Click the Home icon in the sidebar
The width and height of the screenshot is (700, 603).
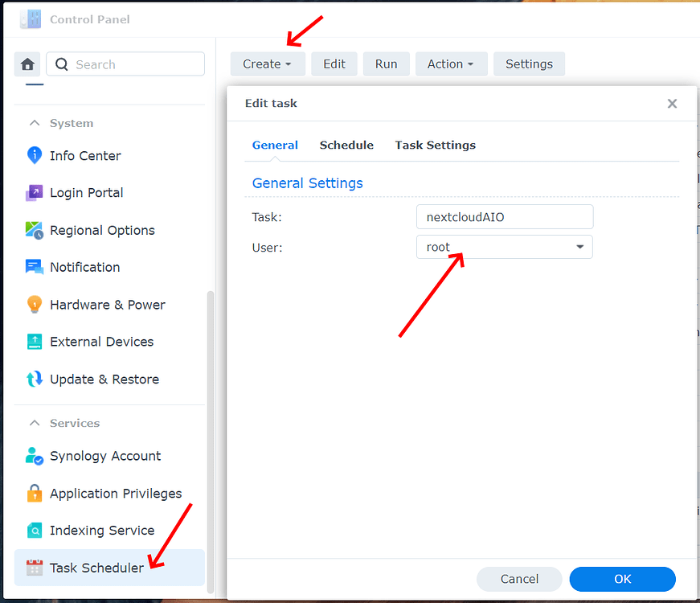click(28, 64)
